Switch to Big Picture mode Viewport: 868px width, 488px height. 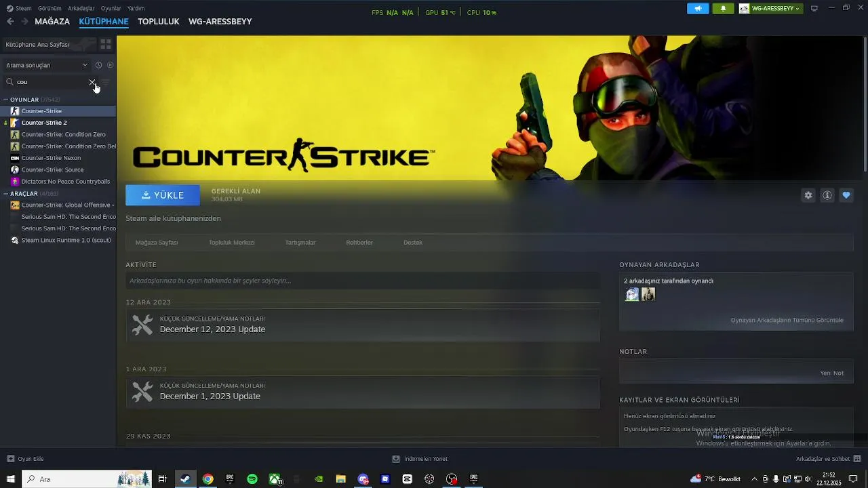pyautogui.click(x=814, y=8)
